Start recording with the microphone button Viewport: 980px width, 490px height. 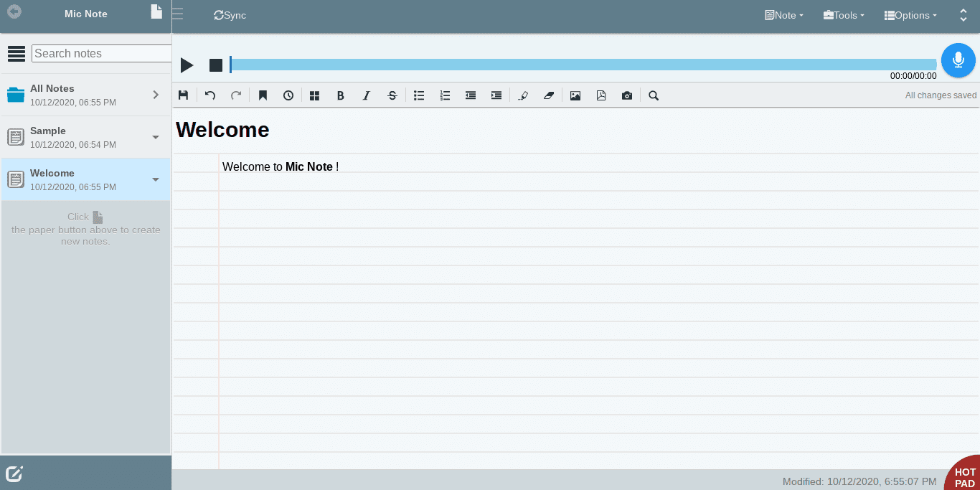pos(958,60)
